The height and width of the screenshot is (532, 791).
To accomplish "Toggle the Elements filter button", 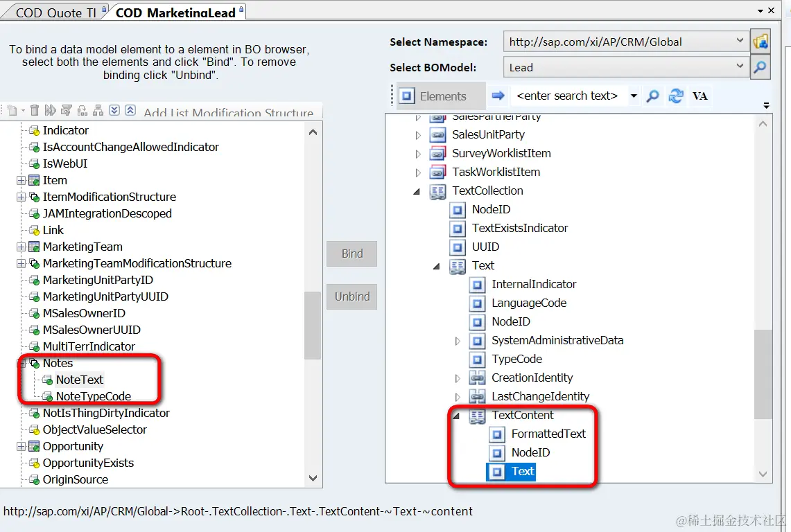I will click(x=442, y=96).
